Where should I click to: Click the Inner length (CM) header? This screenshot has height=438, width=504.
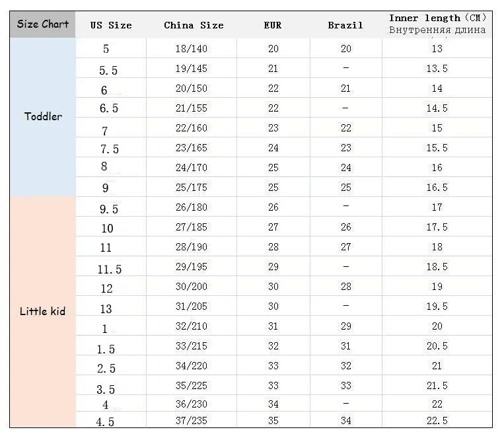click(x=437, y=24)
